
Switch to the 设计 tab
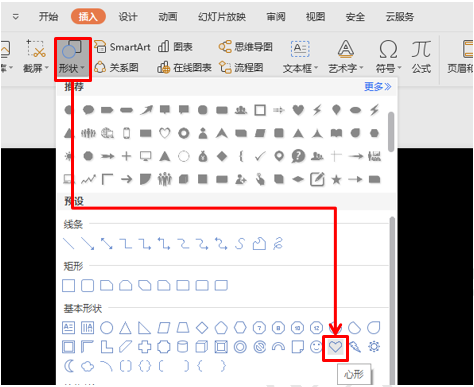click(x=128, y=17)
